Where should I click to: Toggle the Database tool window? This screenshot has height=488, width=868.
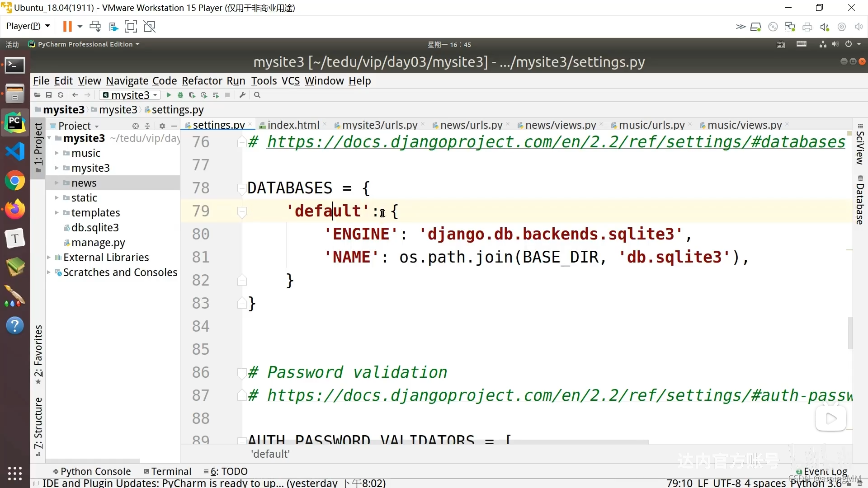click(x=860, y=200)
